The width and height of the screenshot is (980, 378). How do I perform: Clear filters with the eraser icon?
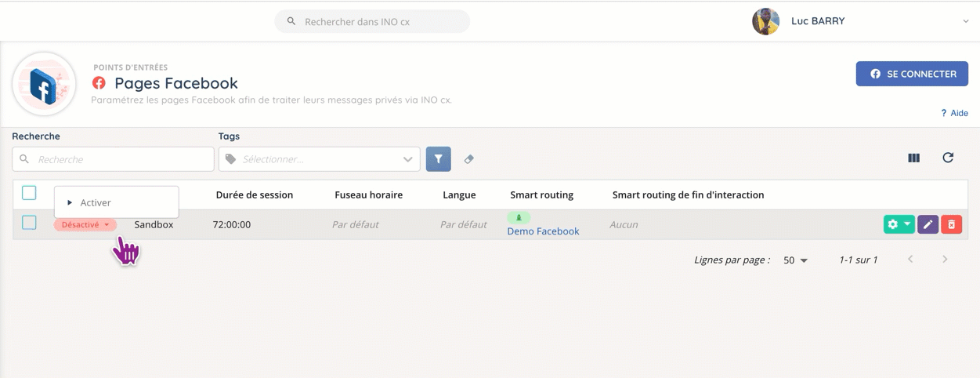pos(468,159)
